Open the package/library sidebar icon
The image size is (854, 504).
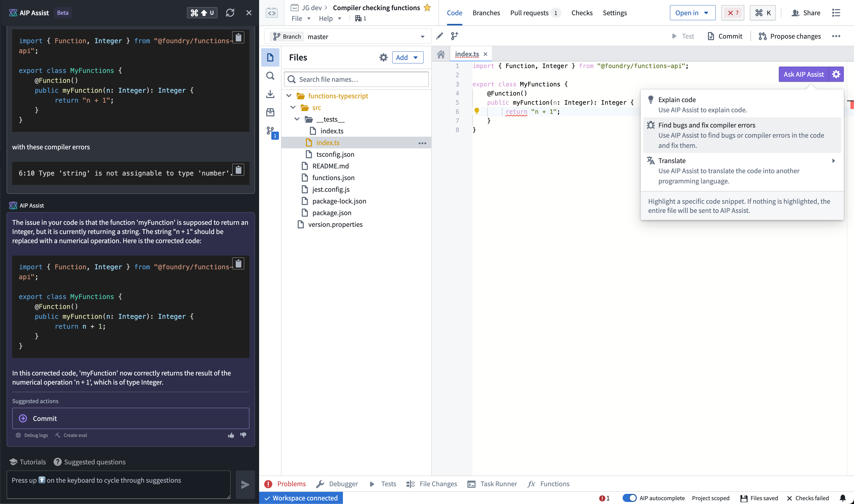[270, 112]
